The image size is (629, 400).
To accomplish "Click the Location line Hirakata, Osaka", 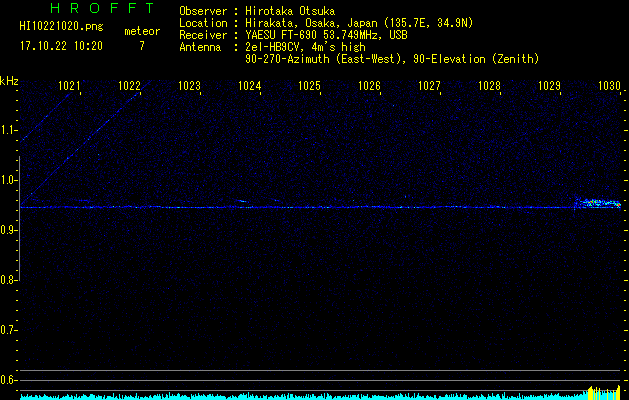I will click(x=326, y=23).
